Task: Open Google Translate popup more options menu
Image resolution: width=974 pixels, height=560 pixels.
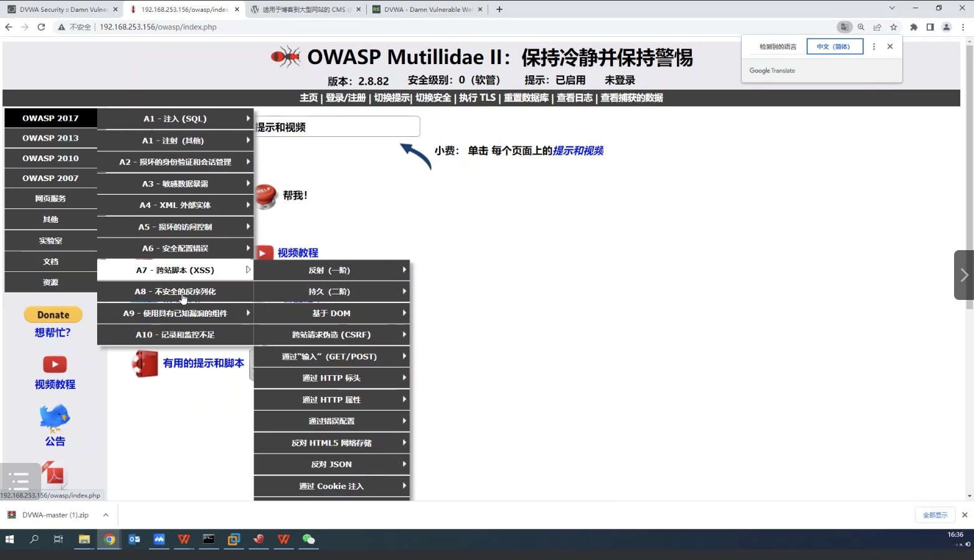Action: pyautogui.click(x=874, y=47)
